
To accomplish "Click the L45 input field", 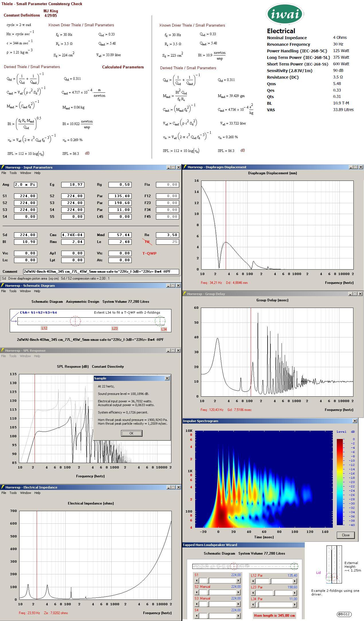I will (120, 217).
